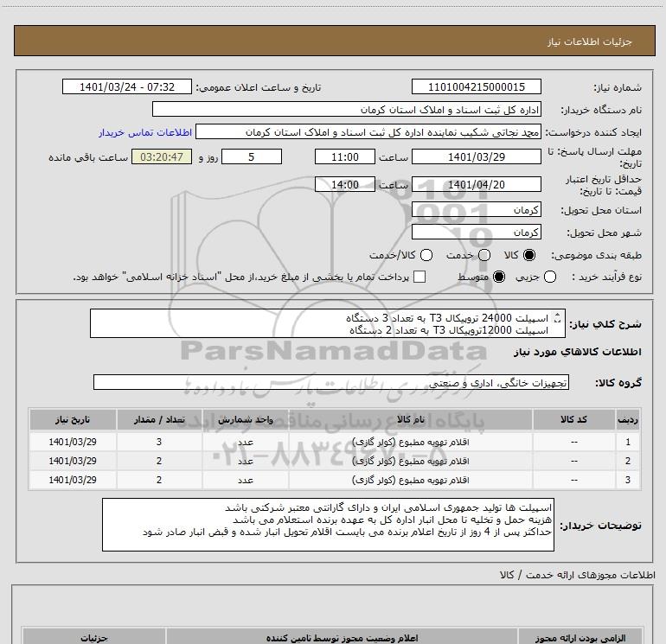
Task: Click the price validity date 1401/04/20 field
Action: point(476,185)
